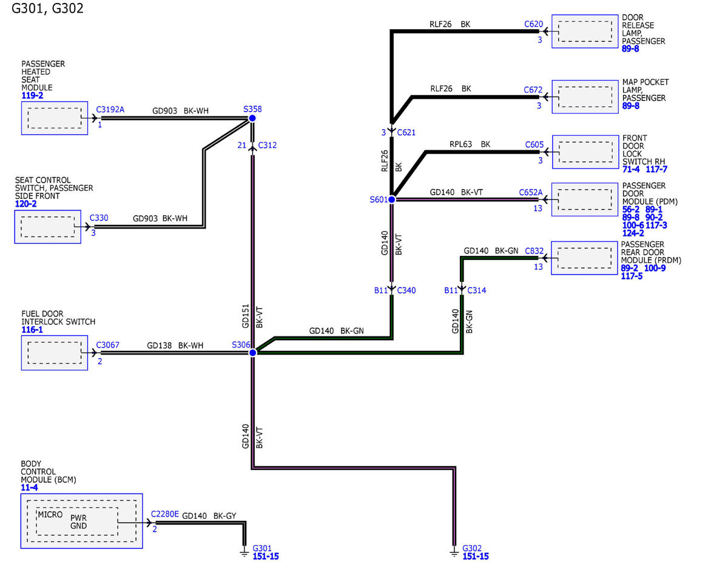The image size is (728, 562).
Task: Click the C312 connector label
Action: pos(267,145)
